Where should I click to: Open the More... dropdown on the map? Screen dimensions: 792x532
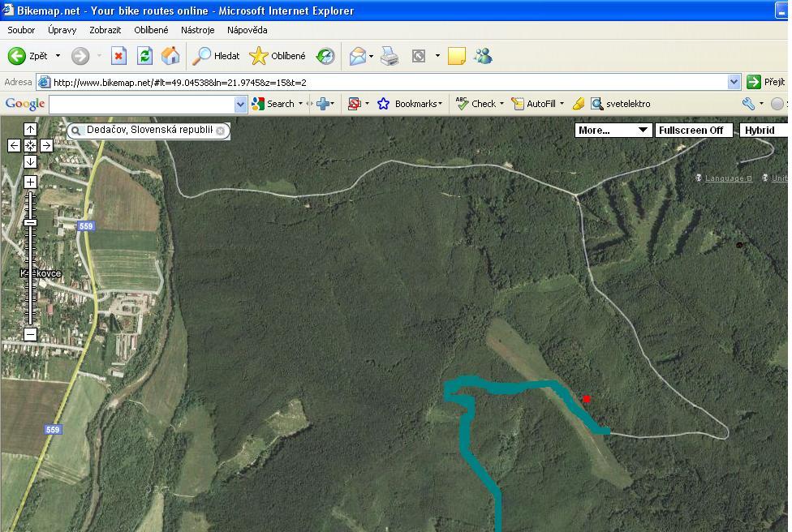point(613,131)
